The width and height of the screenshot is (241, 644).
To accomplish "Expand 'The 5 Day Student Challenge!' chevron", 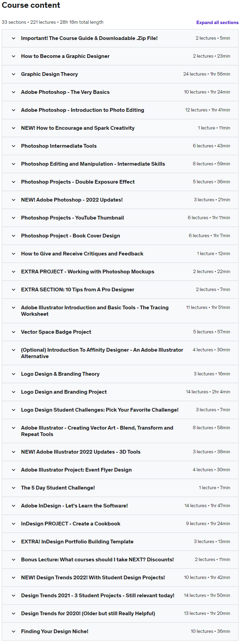I will 14,488.
